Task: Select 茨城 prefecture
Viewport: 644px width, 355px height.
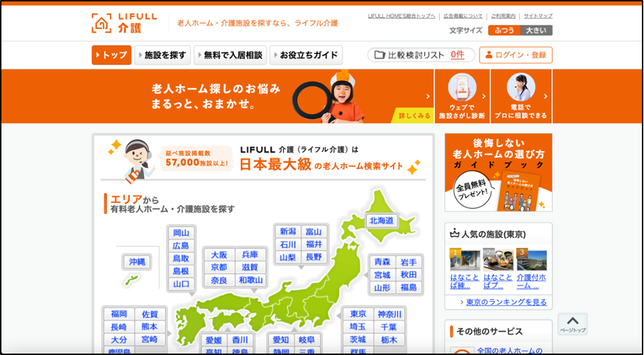Action: (x=358, y=340)
